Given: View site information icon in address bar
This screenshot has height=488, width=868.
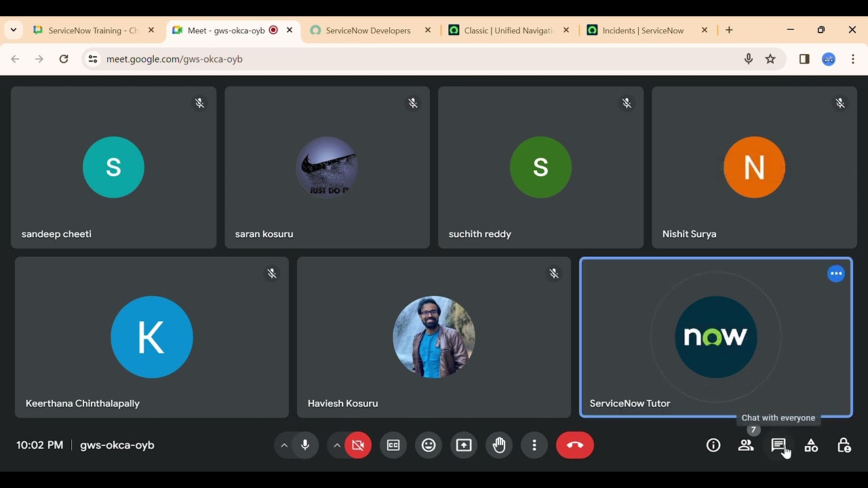Looking at the screenshot, I should [x=93, y=59].
